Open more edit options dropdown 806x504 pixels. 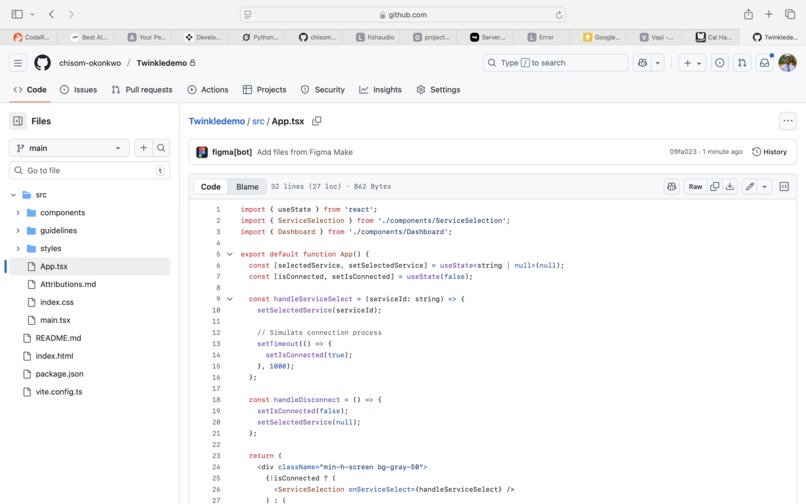coord(764,187)
